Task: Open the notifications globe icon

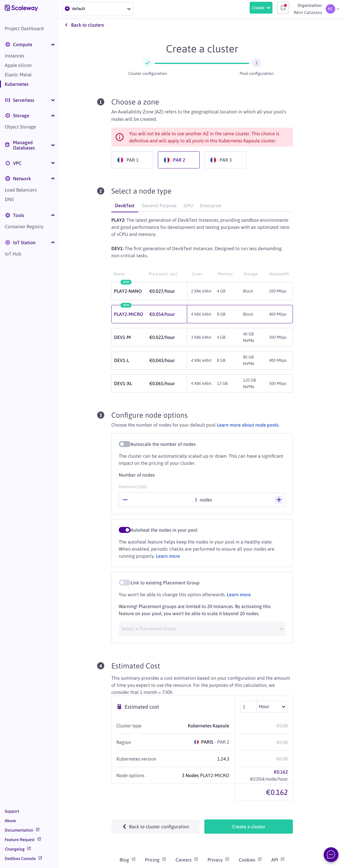Action: [283, 8]
